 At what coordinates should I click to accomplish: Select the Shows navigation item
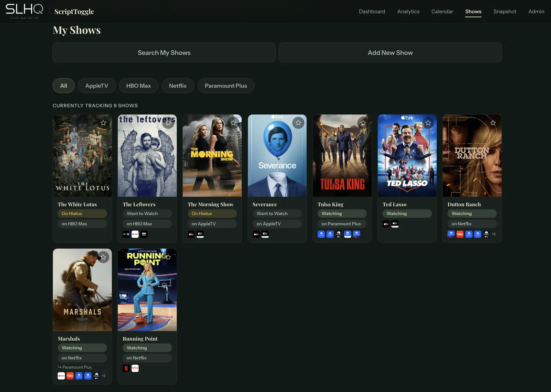point(473,11)
